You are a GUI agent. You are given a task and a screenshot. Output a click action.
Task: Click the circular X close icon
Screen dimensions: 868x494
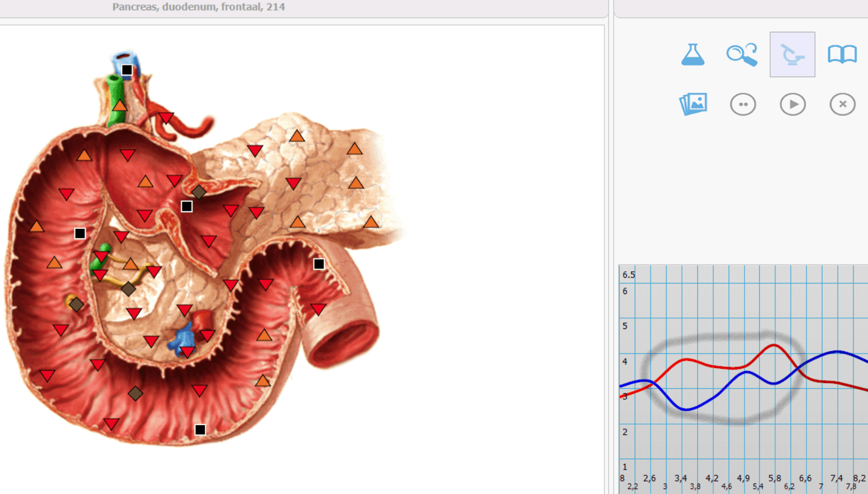[842, 104]
